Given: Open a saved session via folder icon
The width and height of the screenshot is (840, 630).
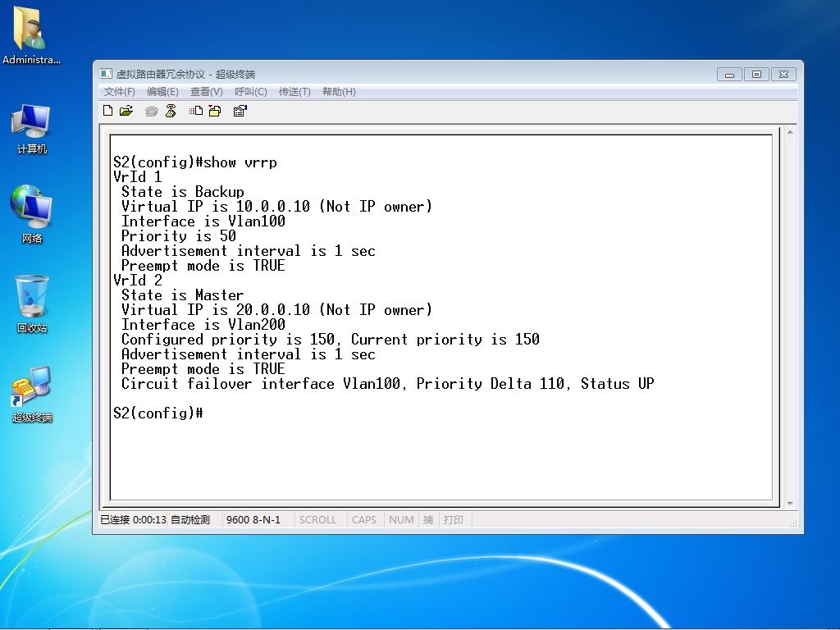Looking at the screenshot, I should (126, 111).
